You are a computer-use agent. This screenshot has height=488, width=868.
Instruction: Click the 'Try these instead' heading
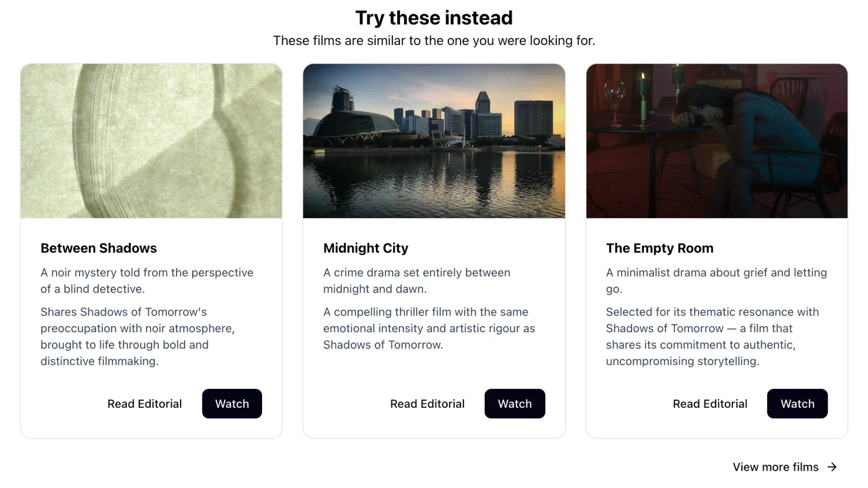click(434, 18)
